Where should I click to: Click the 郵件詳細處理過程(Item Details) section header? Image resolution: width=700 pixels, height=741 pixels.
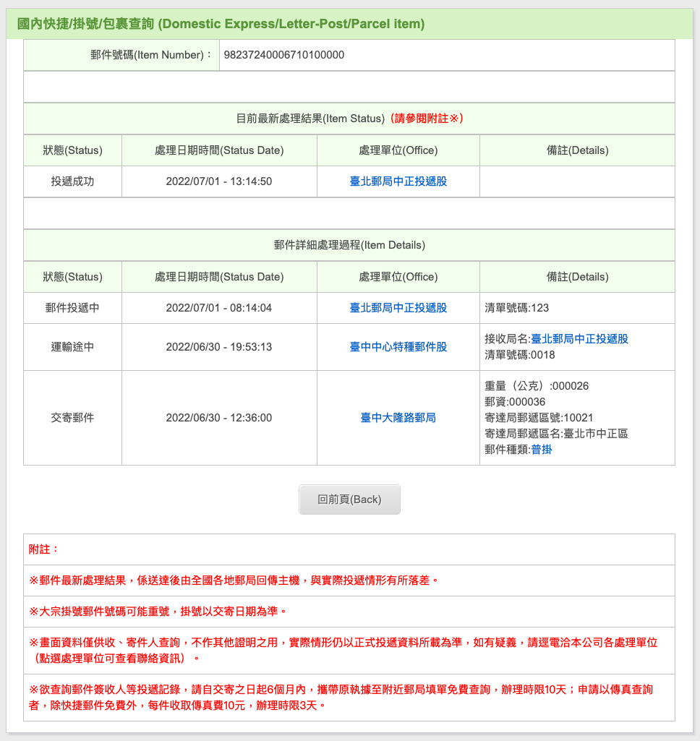(x=349, y=245)
